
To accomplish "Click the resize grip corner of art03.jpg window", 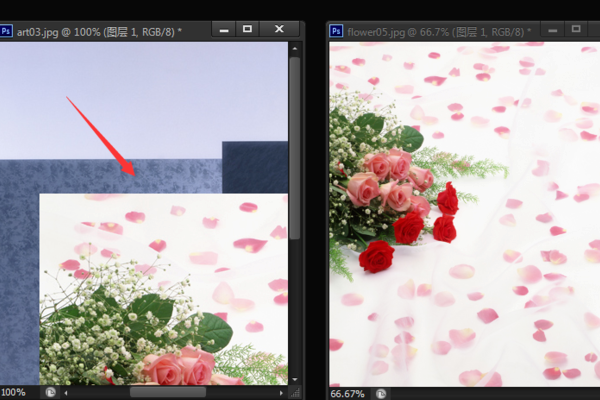I will point(295,393).
